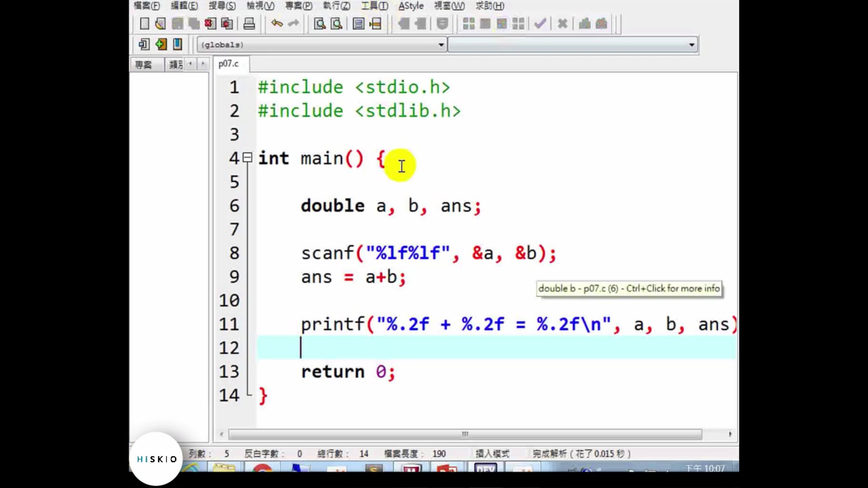The width and height of the screenshot is (868, 488).
Task: Click the horizontal scrollbar right arrow
Action: (x=730, y=434)
